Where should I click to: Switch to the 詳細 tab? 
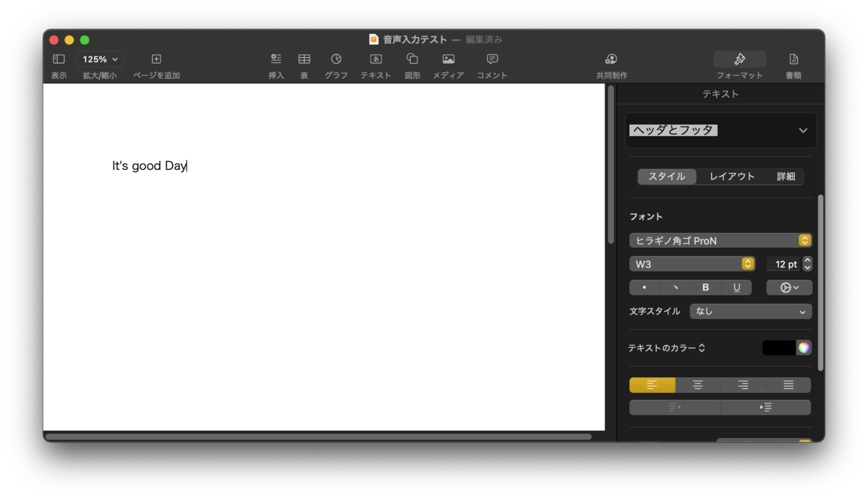click(x=786, y=176)
